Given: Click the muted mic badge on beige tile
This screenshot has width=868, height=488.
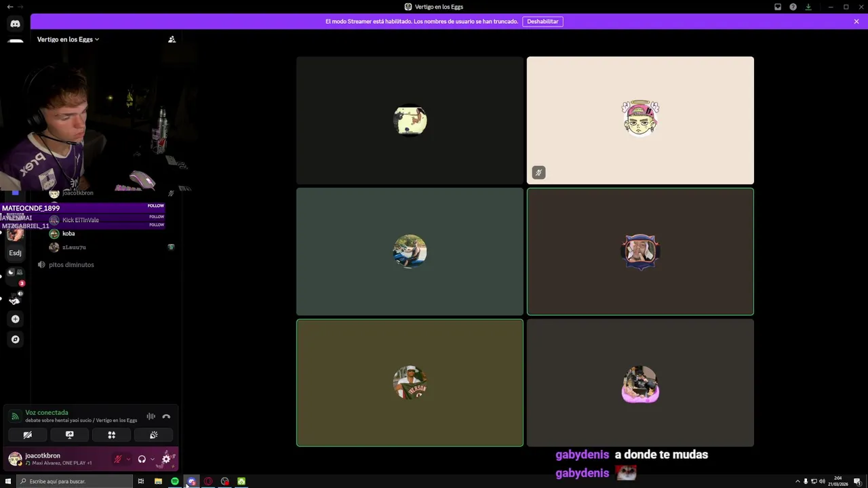Looking at the screenshot, I should pyautogui.click(x=538, y=173).
